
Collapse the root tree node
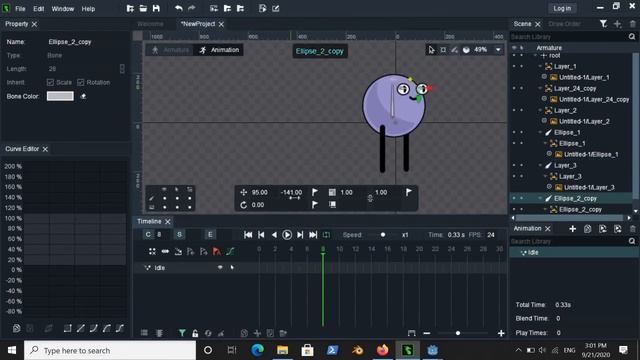tap(536, 56)
